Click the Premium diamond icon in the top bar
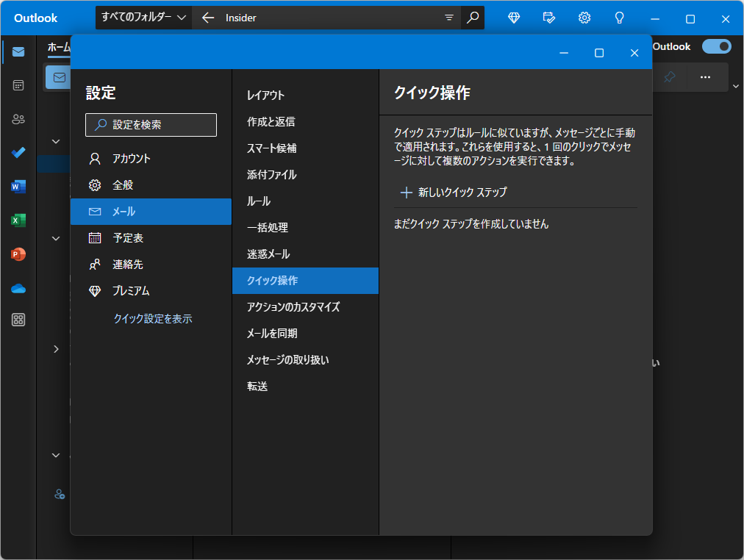This screenshot has width=744, height=560. point(513,17)
